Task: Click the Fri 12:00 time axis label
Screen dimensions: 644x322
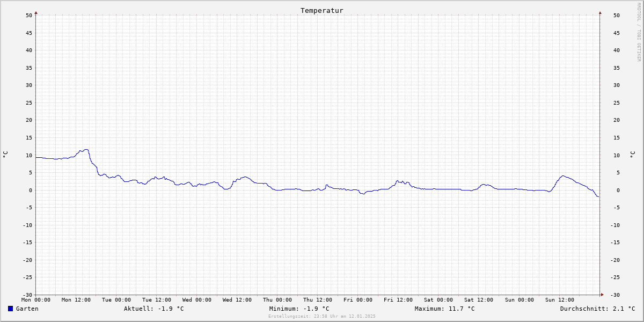Action: pyautogui.click(x=398, y=300)
